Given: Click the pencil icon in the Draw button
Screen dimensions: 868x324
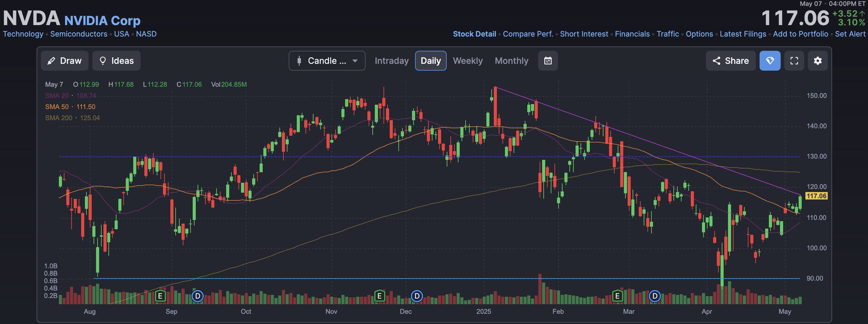Looking at the screenshot, I should (x=51, y=61).
